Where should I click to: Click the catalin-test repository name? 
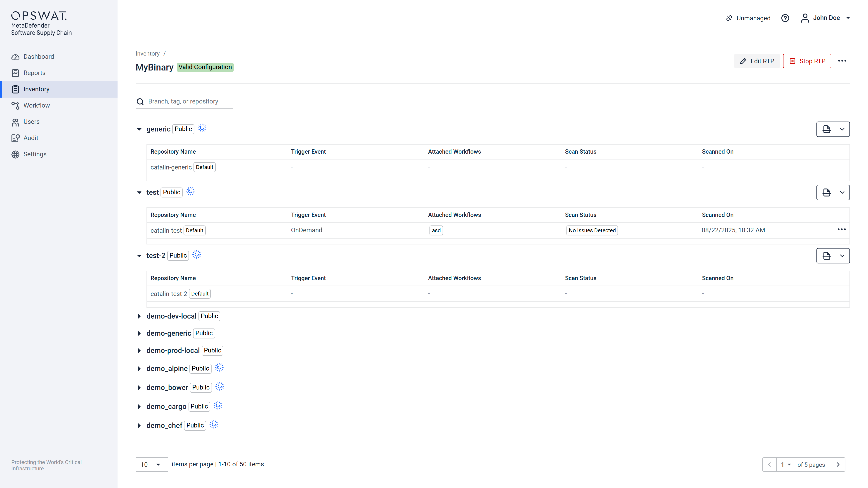(166, 231)
